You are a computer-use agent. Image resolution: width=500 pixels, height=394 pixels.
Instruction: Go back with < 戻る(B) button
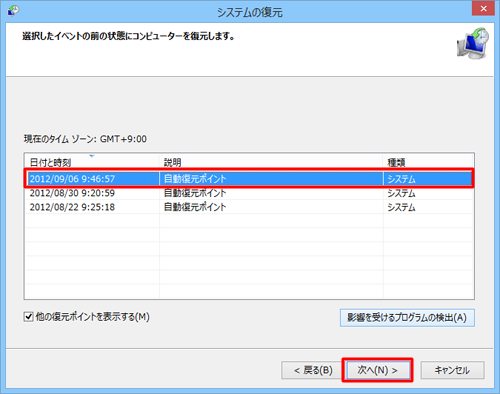click(x=313, y=370)
